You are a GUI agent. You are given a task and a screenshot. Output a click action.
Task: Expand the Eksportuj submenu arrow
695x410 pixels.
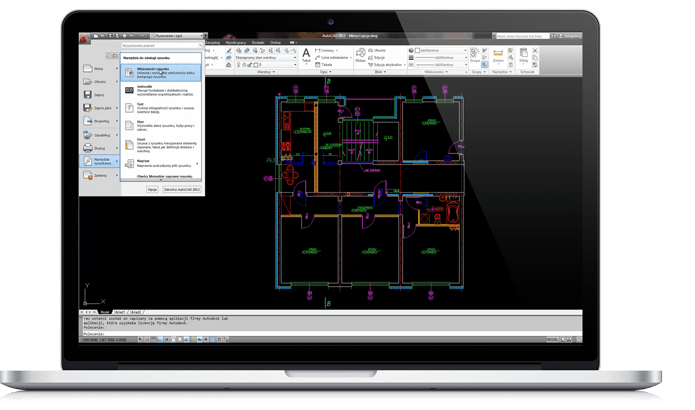(117, 121)
